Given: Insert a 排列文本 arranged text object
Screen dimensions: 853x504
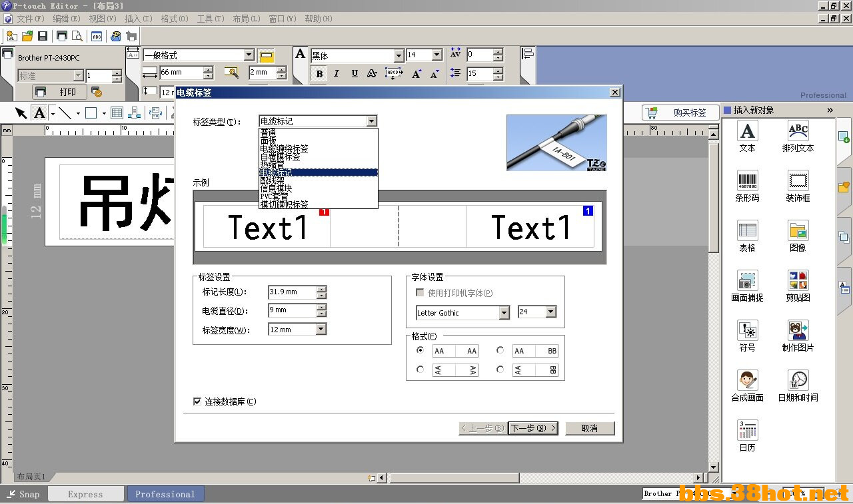Looking at the screenshot, I should click(798, 136).
